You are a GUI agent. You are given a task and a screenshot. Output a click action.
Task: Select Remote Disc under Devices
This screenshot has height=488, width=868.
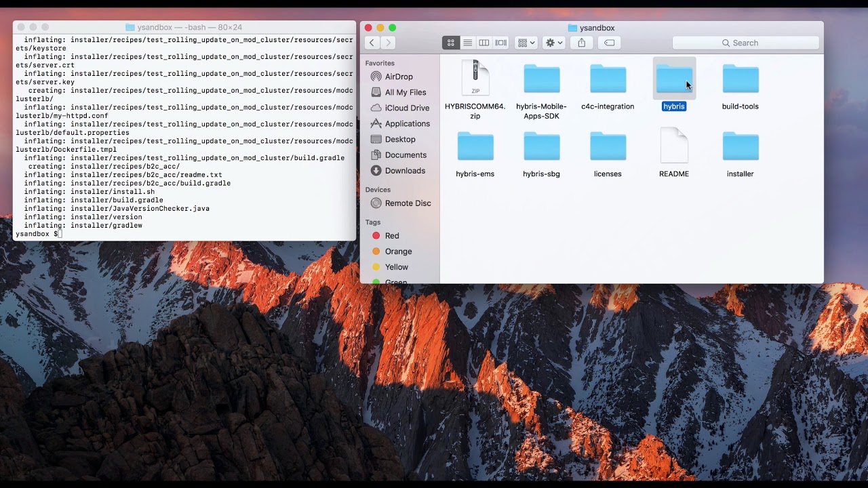point(408,203)
